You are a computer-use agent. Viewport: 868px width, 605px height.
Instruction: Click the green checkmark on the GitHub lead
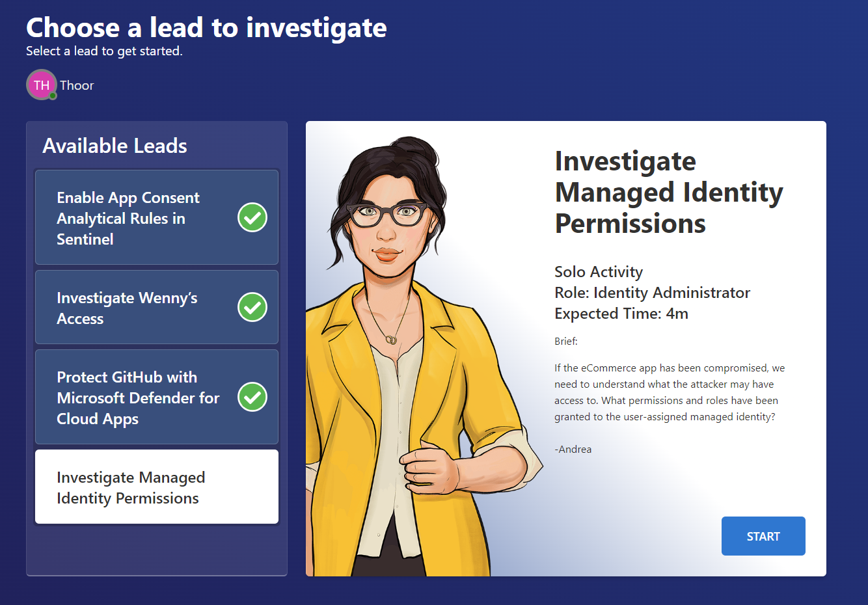252,397
